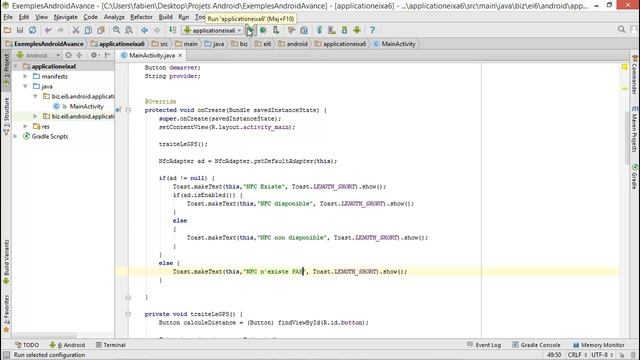Change the CRLF line separator setting
This screenshot has height=360, width=640.
577,355
